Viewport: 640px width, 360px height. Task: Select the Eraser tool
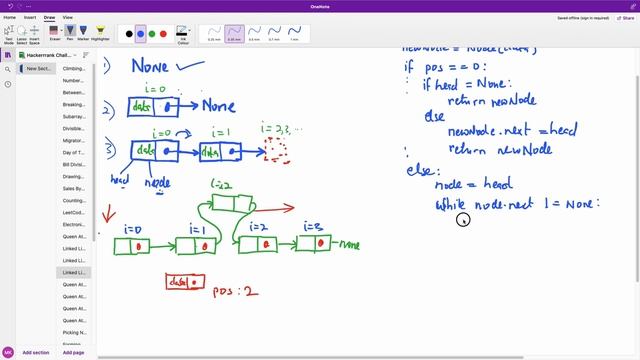click(x=54, y=33)
